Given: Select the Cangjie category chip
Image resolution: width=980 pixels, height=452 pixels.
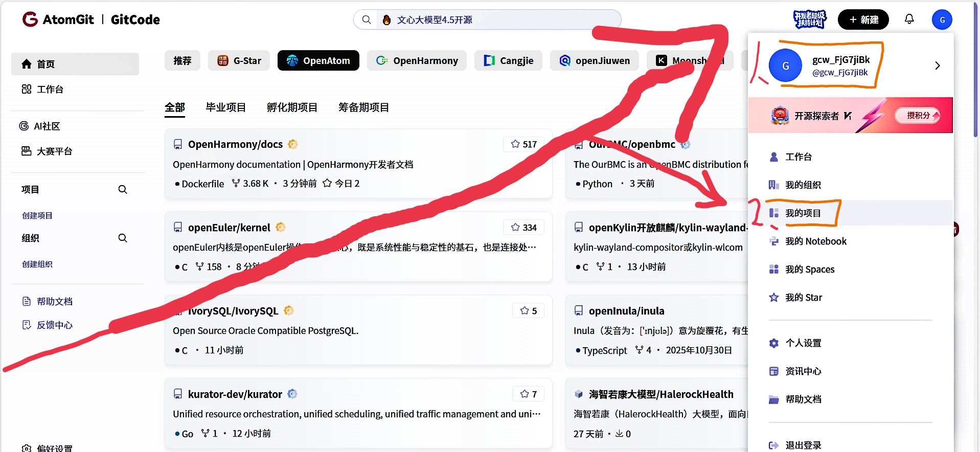Looking at the screenshot, I should pos(508,60).
